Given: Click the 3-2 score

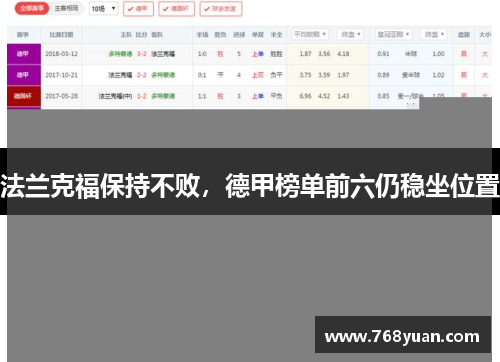Looking at the screenshot, I should [x=142, y=54].
